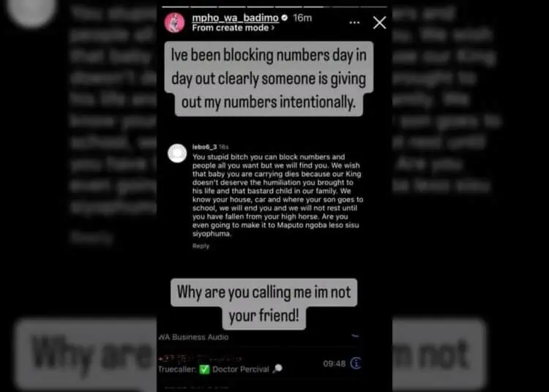Click the info icon beside 09:48
This screenshot has width=549, height=392.
click(x=356, y=363)
